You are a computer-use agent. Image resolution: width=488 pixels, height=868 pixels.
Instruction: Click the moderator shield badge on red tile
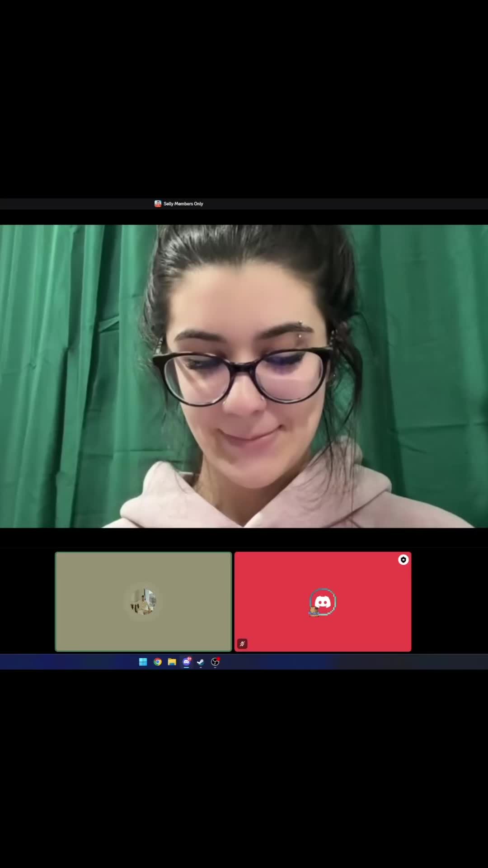tap(404, 560)
